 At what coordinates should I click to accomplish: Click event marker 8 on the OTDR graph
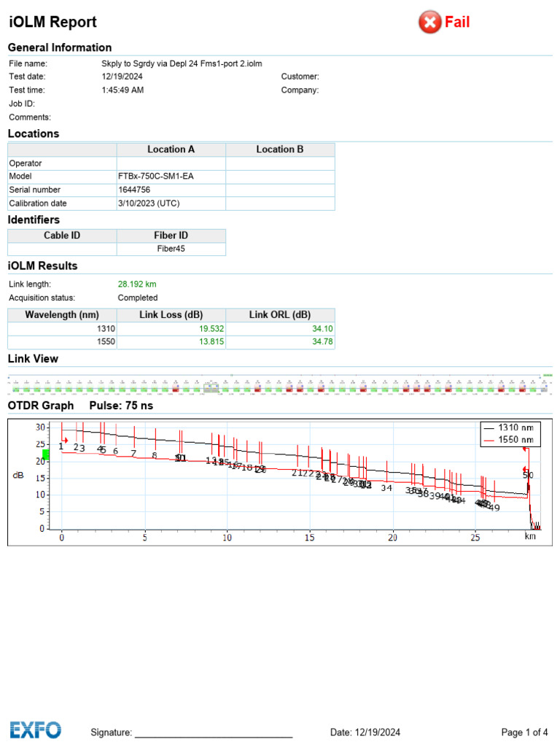155,455
